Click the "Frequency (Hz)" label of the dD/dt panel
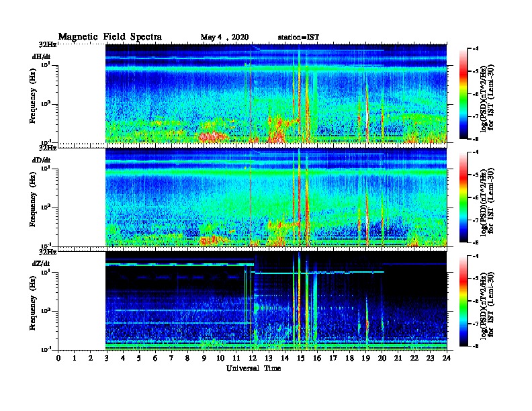This screenshot has height=411, width=532. click(x=32, y=199)
